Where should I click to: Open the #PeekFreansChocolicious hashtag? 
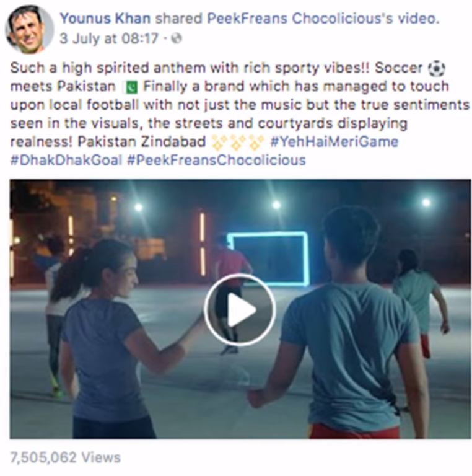216,161
